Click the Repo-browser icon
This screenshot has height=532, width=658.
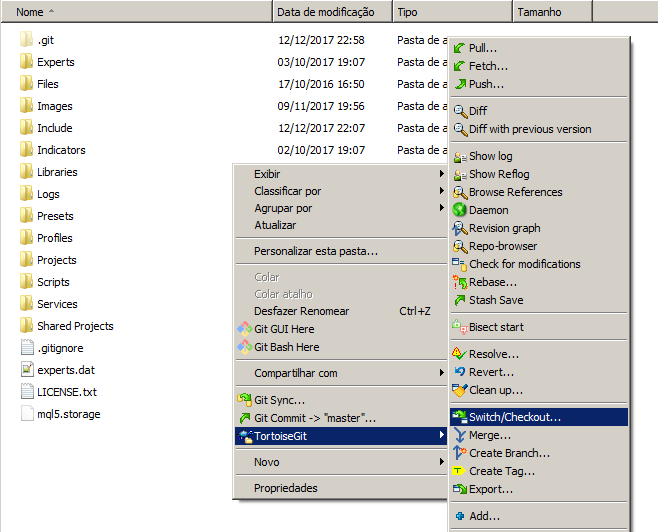(460, 246)
